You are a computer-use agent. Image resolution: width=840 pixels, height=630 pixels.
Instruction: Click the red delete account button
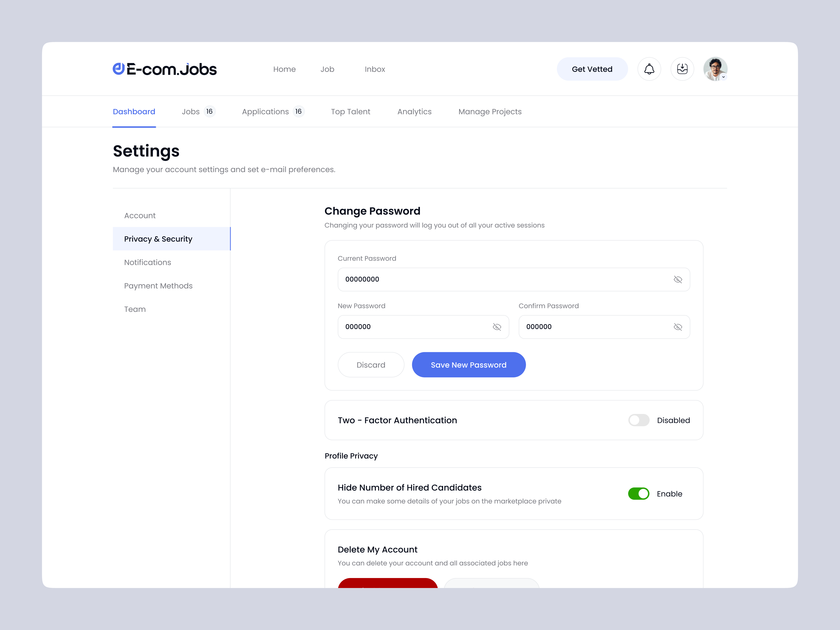387,584
